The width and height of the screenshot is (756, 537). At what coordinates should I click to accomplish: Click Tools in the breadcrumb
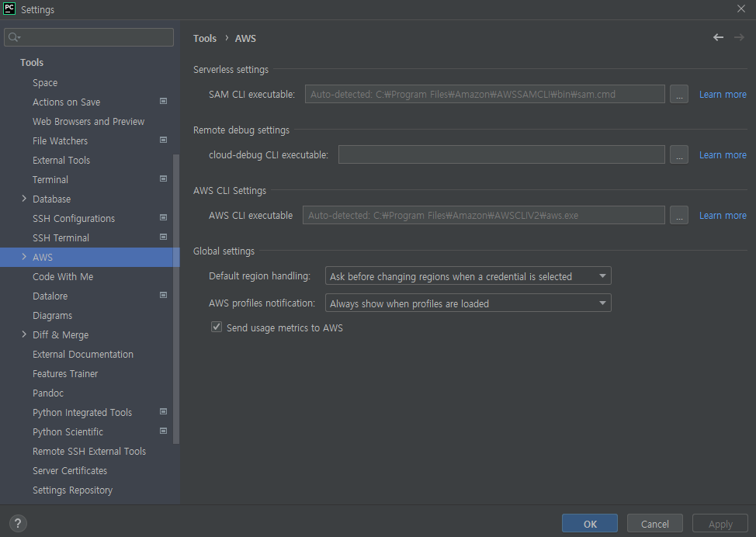(x=205, y=38)
